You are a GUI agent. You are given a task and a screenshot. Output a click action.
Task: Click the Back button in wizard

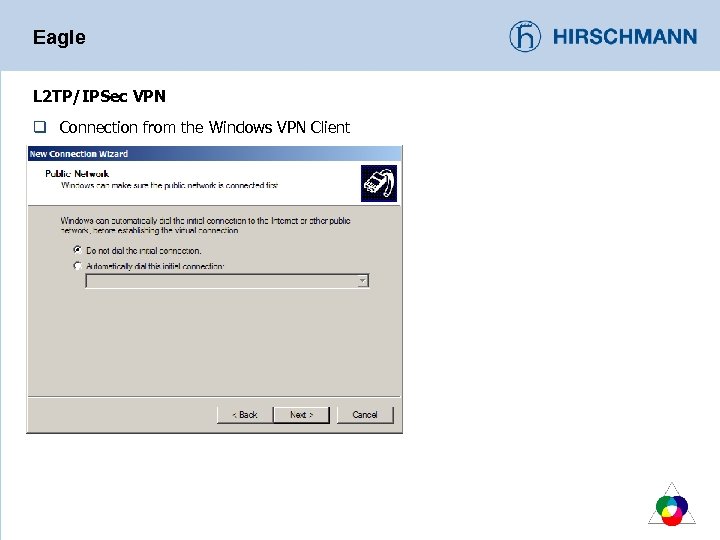point(244,415)
